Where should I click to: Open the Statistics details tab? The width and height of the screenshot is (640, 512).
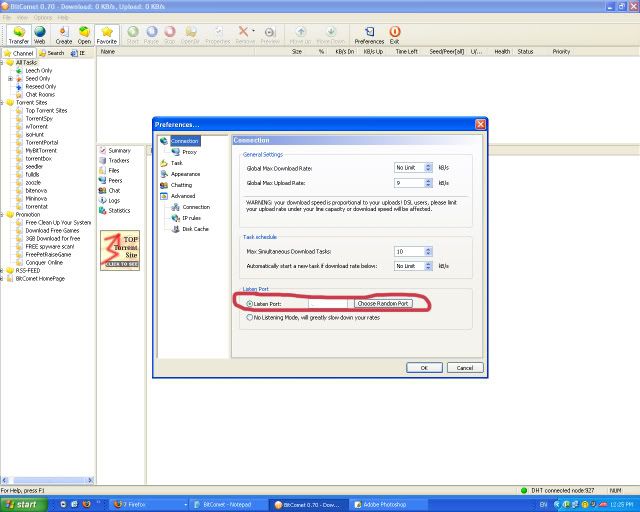(115, 211)
